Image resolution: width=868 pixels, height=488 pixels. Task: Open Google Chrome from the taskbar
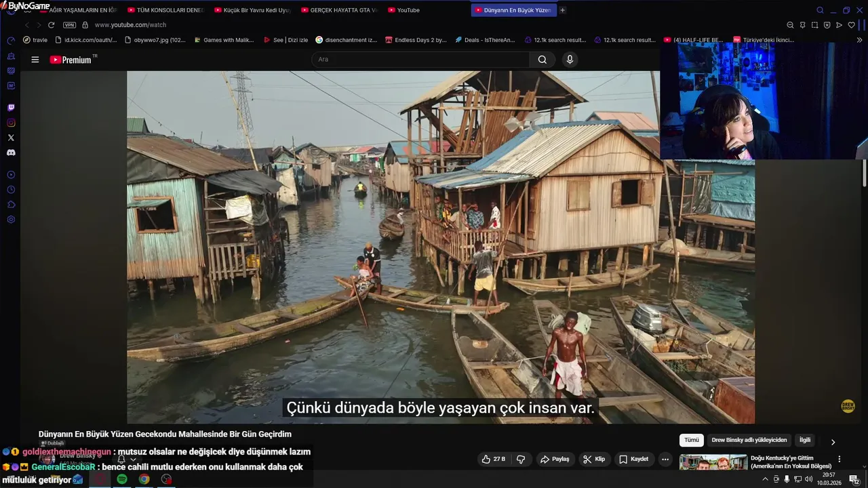[x=144, y=479]
